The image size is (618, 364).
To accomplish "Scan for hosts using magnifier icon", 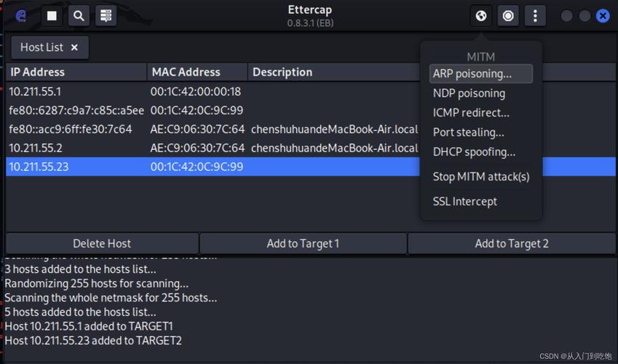I will (79, 16).
